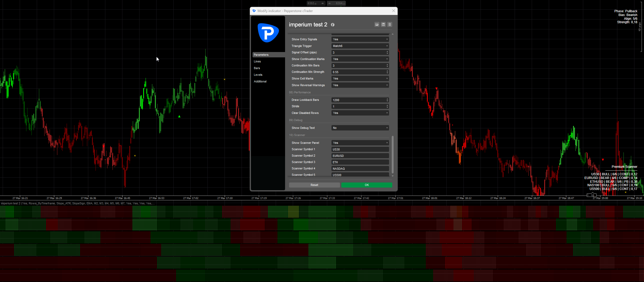
Task: Increase the Draw Lookback Bars value
Action: [387, 99]
